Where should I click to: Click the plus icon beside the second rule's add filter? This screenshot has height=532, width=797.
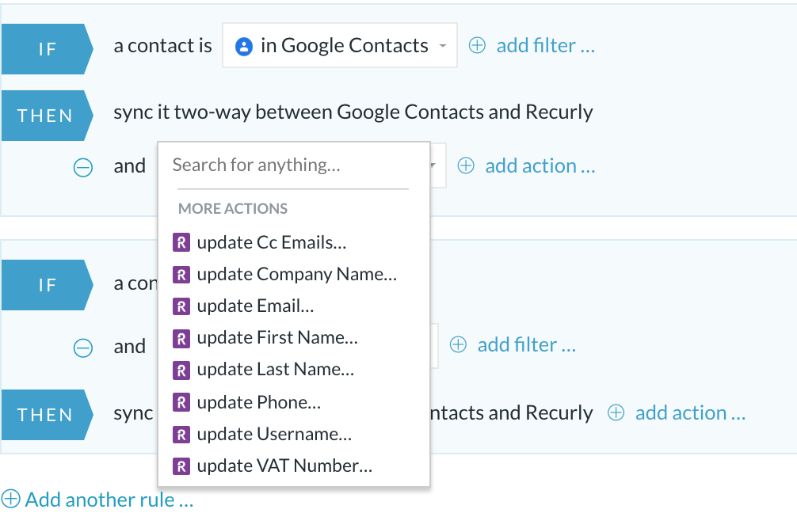click(458, 344)
